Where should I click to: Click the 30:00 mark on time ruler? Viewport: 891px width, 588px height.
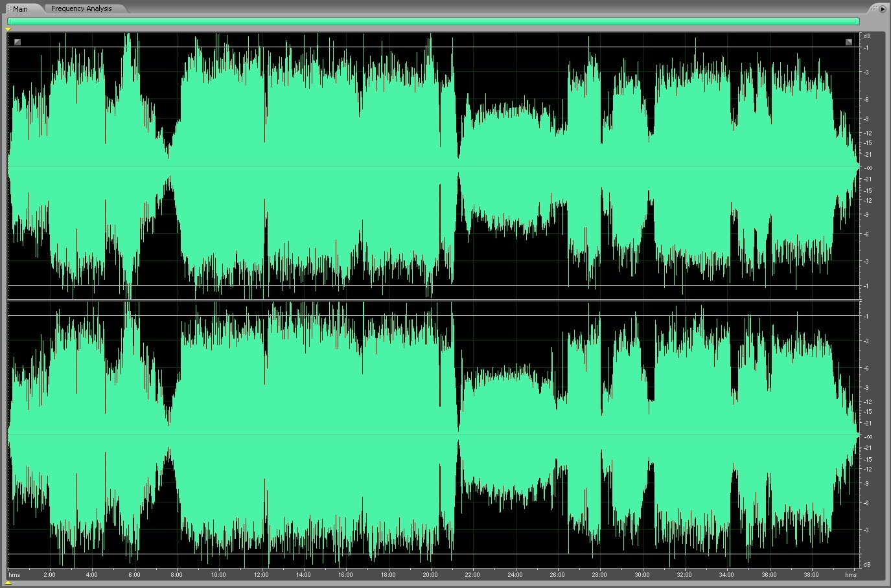pos(642,574)
